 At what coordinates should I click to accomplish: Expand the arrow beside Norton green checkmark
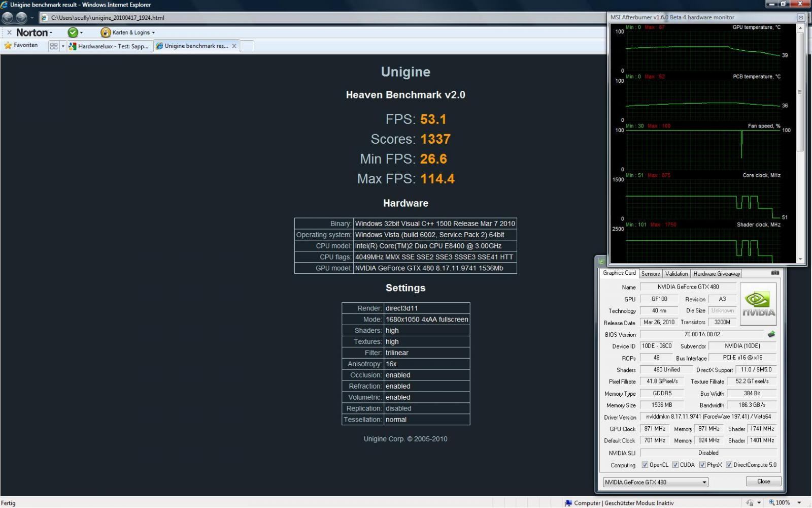[81, 33]
